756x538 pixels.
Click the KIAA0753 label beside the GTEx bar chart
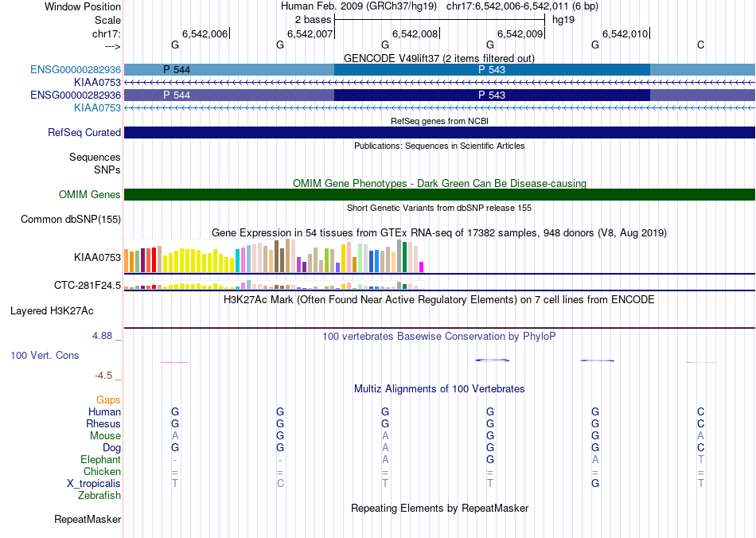[97, 257]
